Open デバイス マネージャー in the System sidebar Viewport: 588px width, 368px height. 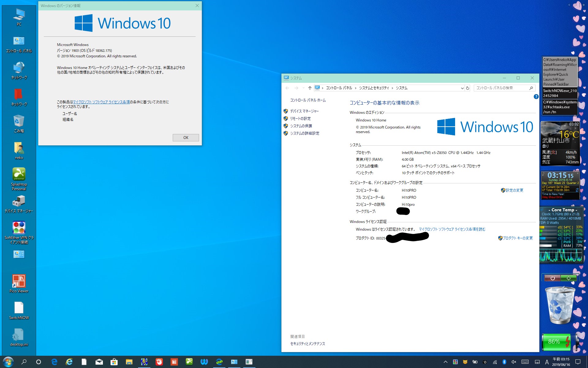click(x=304, y=111)
